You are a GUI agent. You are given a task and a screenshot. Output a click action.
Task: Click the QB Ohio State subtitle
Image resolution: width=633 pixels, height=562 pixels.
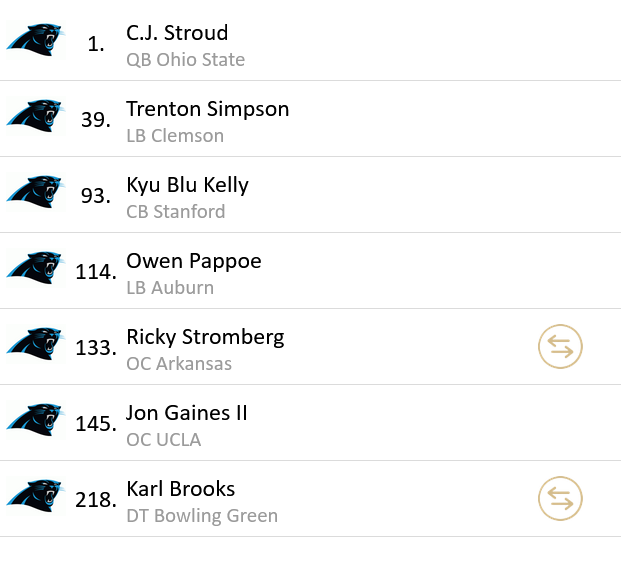click(x=185, y=60)
